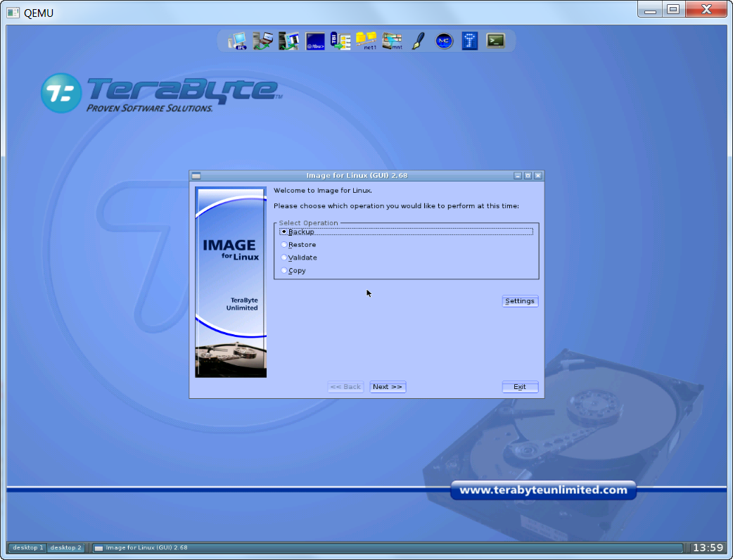
Task: Minimize the Image for Linux dialog
Action: 518,176
